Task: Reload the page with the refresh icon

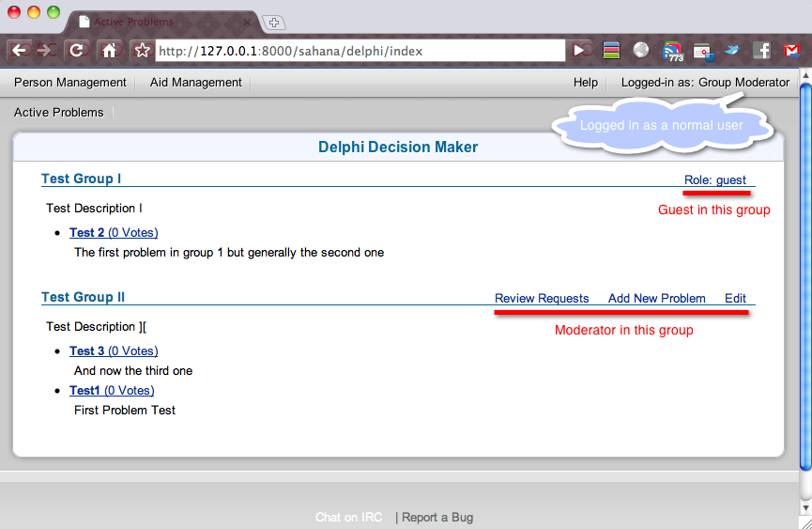Action: click(78, 51)
